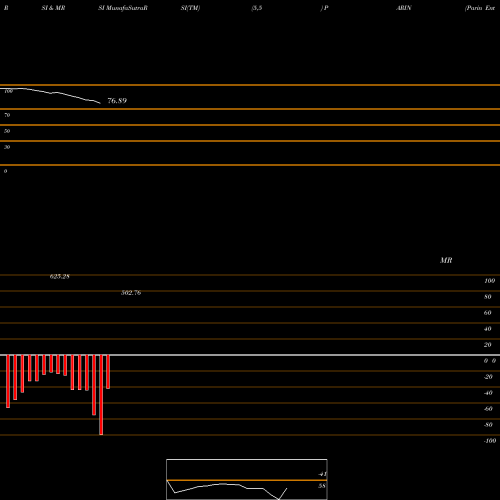500x500 pixels.
Task: Click the MunafaSutra header text
Action: [x=127, y=8]
